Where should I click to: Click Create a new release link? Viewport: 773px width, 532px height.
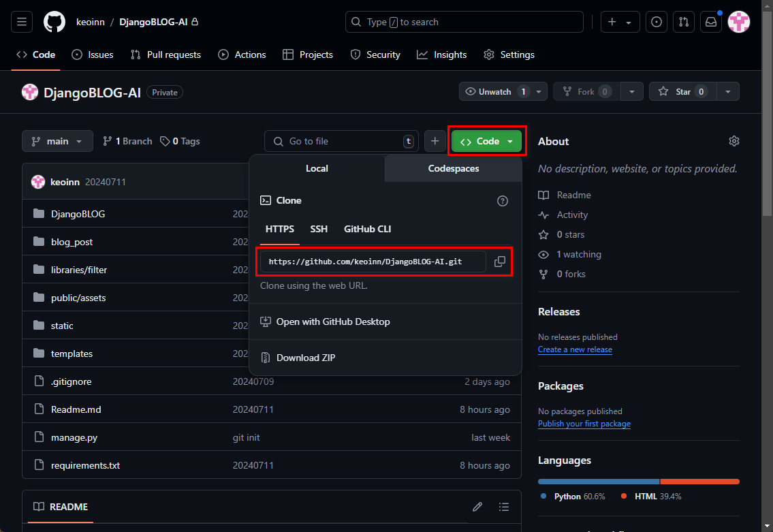[x=575, y=349]
